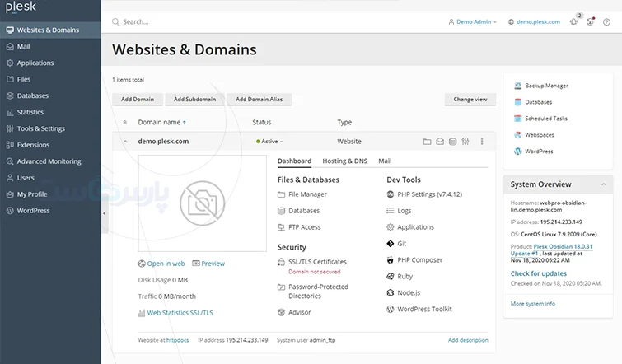Open the Demo Admin account dropdown
Screen dimensions: 622x364
click(472, 21)
